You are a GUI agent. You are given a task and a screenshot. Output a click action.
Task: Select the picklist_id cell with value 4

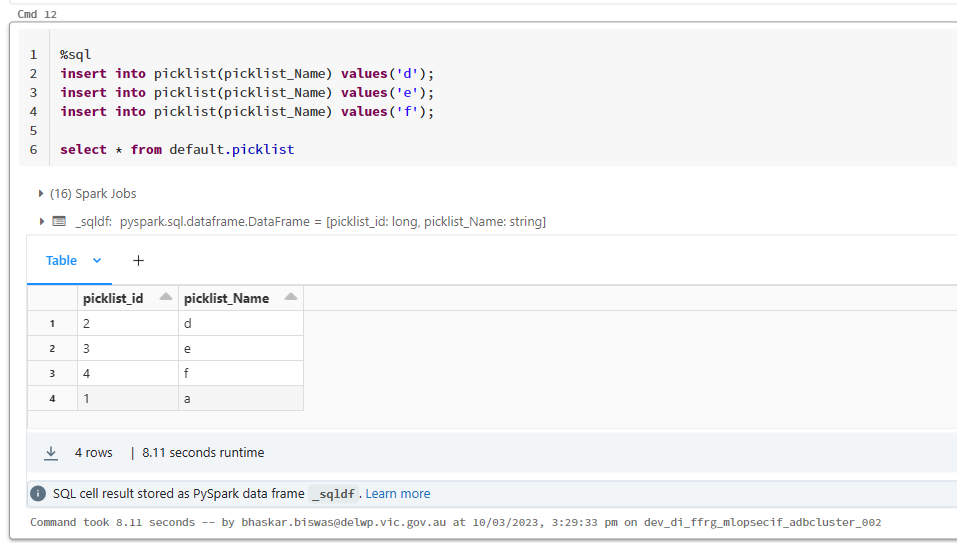pos(128,374)
